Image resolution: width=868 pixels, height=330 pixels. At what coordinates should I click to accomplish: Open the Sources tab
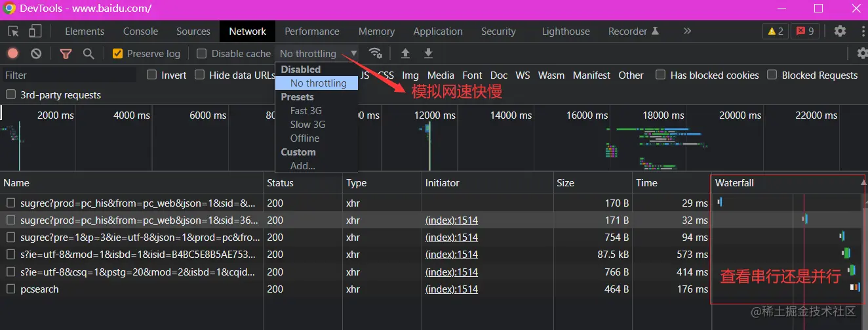click(193, 31)
